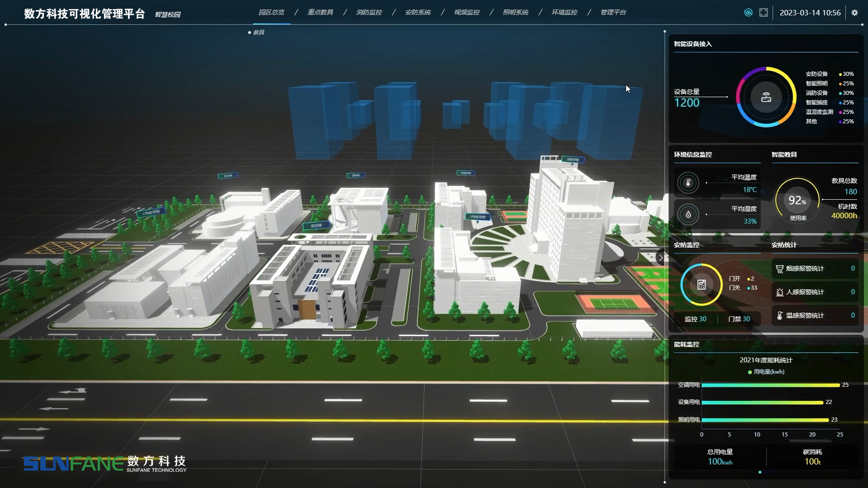Open the 温感报警统计 row

coord(815,315)
